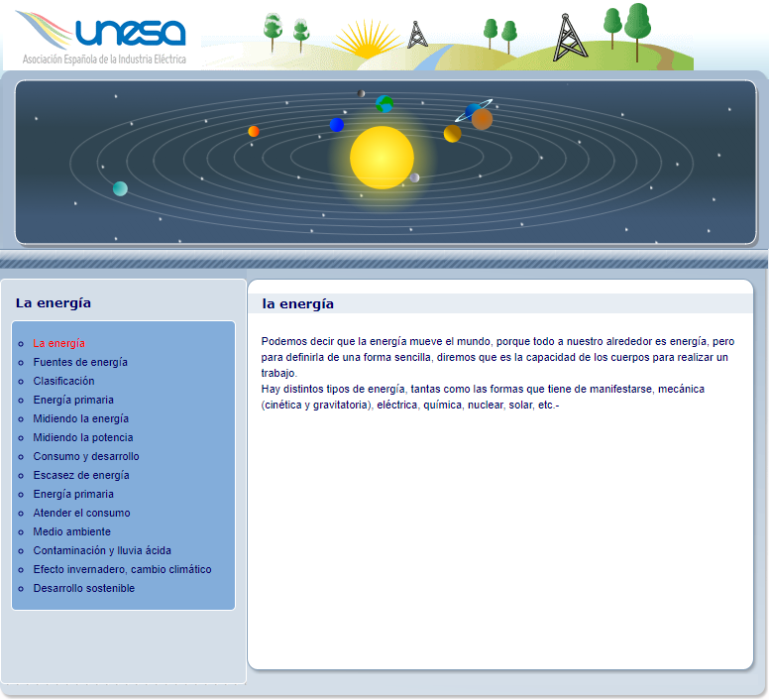Open the 'La energía' menu link
This screenshot has height=700, width=769.
[58, 343]
